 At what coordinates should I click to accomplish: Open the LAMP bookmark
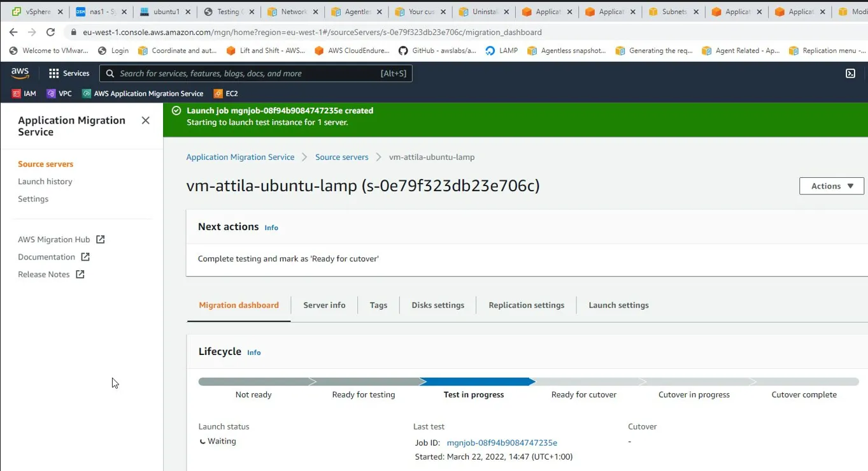point(502,51)
